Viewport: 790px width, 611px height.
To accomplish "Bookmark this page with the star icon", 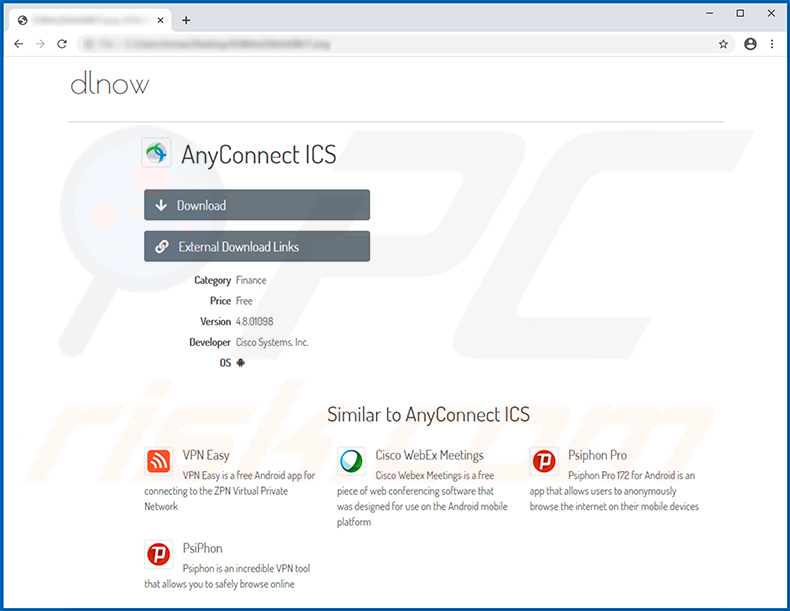I will 723,44.
